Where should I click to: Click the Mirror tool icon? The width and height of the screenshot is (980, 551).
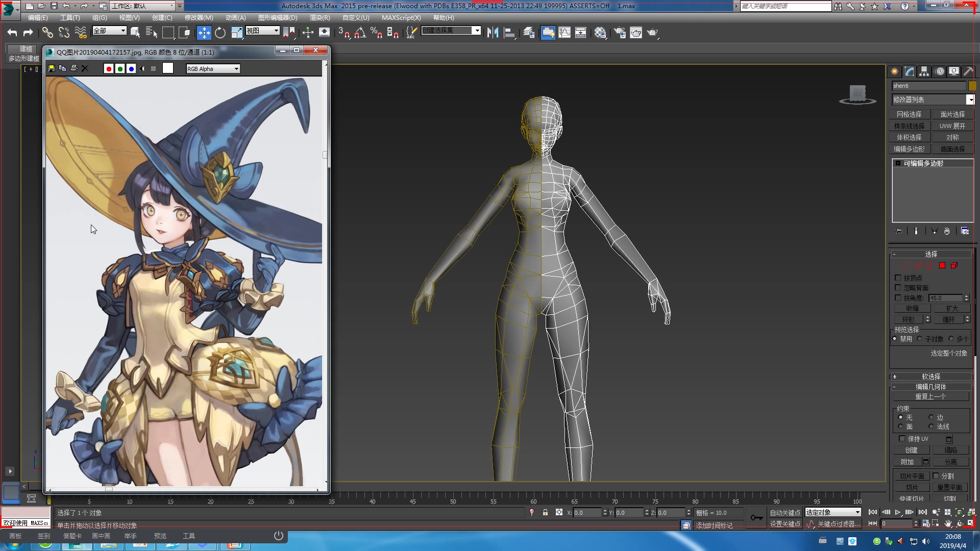[x=493, y=33]
